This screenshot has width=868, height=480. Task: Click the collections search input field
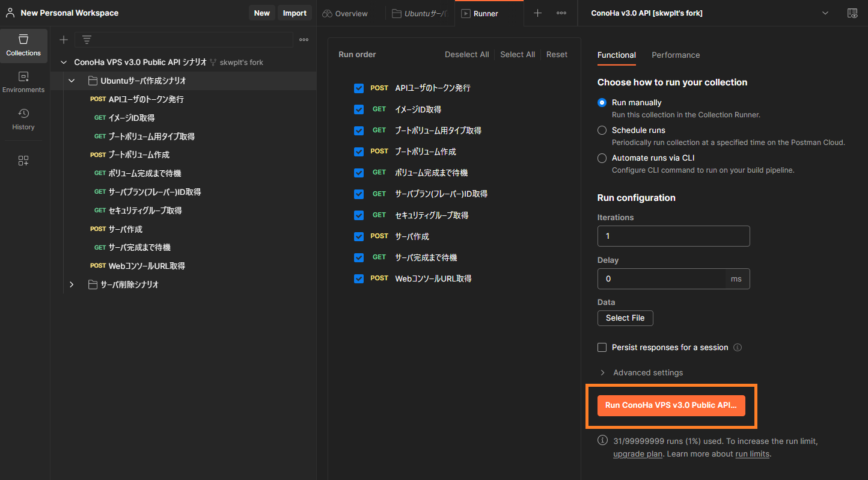click(x=184, y=40)
